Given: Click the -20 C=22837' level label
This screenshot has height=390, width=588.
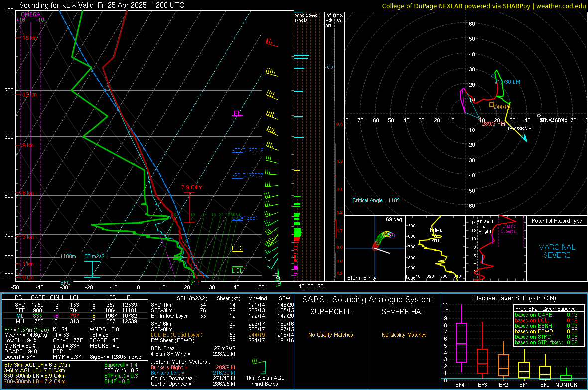Looking at the screenshot, I should (248, 175).
